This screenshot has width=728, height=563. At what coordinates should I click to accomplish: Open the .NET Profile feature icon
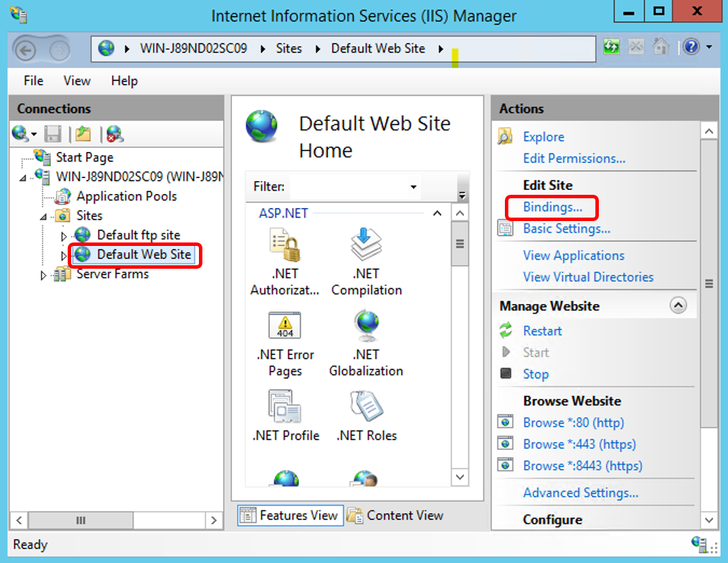(x=285, y=407)
